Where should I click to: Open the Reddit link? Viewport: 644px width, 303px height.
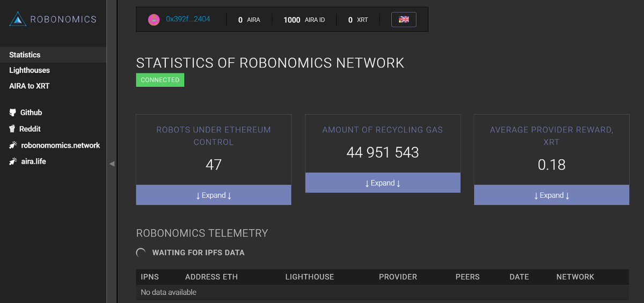[30, 129]
